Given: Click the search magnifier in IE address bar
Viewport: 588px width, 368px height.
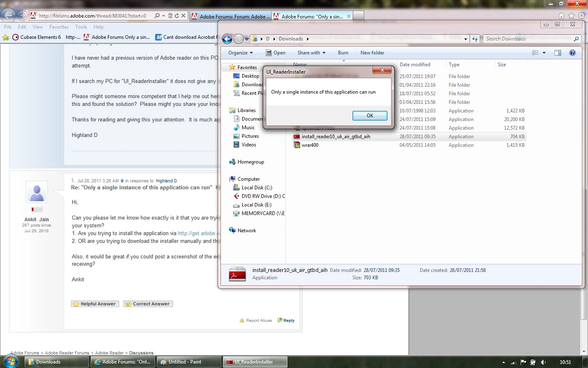Looking at the screenshot, I should (x=157, y=16).
